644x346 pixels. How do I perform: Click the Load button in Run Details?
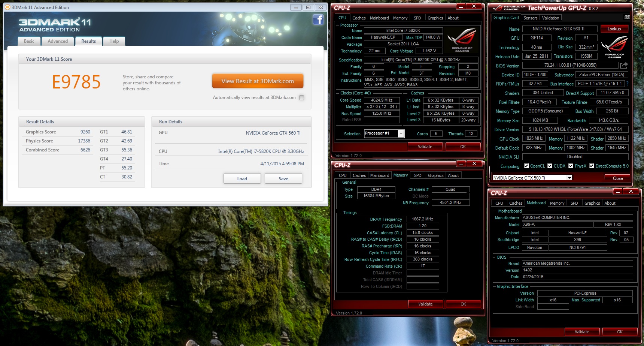[242, 179]
